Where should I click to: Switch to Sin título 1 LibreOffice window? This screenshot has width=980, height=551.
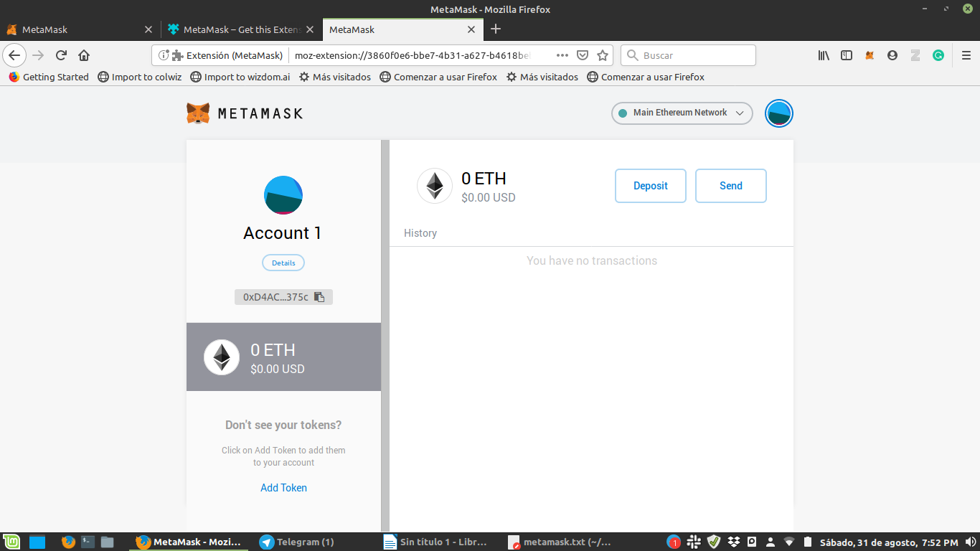point(435,542)
